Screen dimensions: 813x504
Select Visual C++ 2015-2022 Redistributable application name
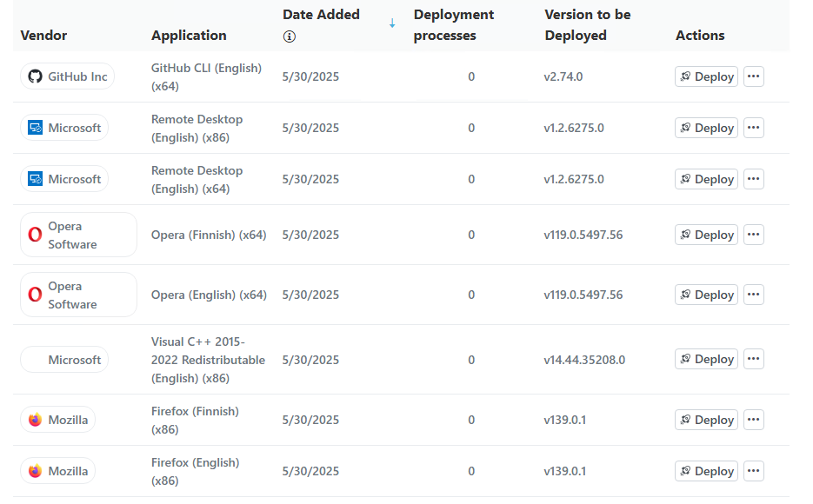point(208,360)
